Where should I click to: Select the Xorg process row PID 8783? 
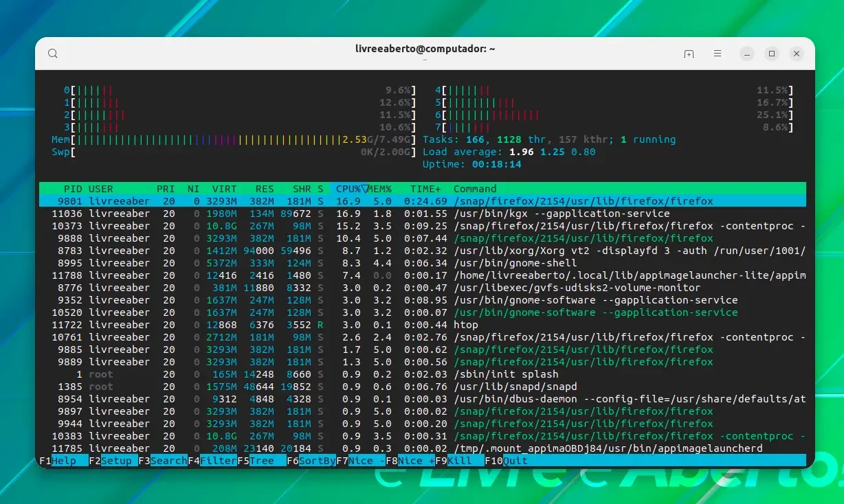[x=423, y=251]
